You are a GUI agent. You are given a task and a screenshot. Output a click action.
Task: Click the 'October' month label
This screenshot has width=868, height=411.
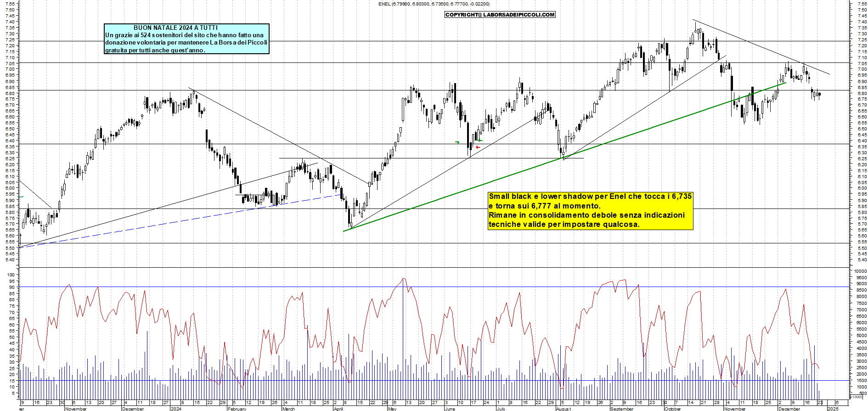(673, 409)
